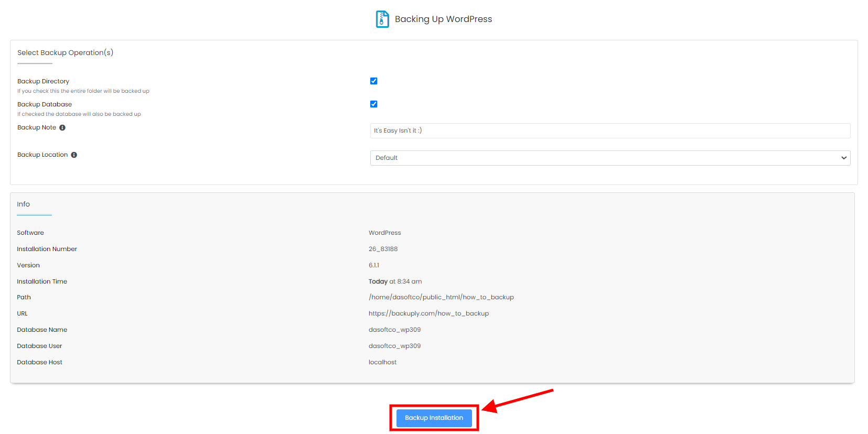Click the version value 6.1.1
This screenshot has height=434, width=868.
pos(373,265)
